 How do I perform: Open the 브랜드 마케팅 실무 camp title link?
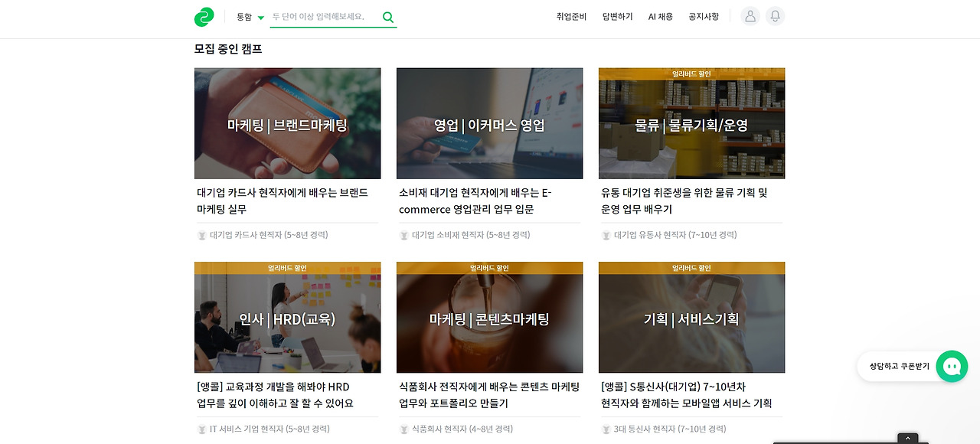(283, 201)
